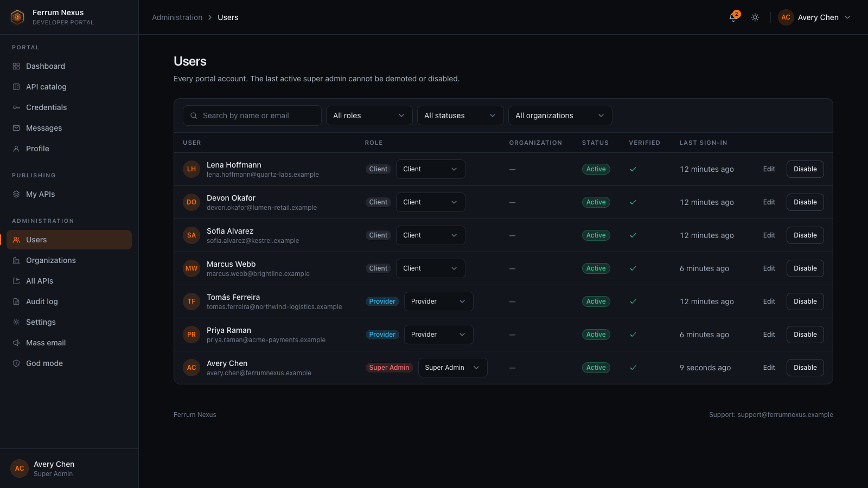Click the LAST SIGN-IN column header
868x488 pixels.
coord(703,143)
